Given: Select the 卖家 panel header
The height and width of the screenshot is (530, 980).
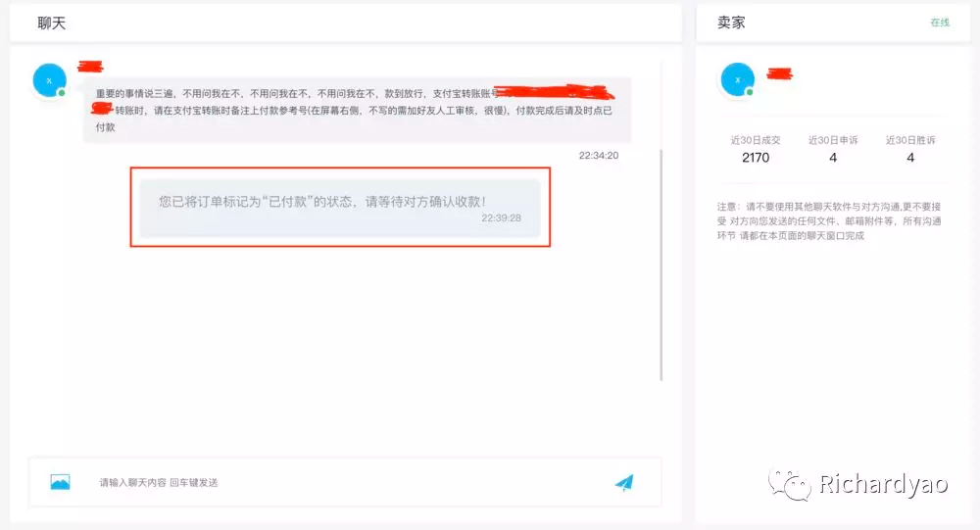Looking at the screenshot, I should pos(732,23).
